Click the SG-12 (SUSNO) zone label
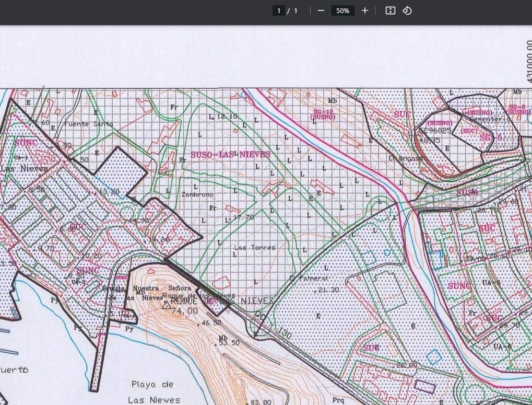Viewport: 532px width, 405px height. tap(323, 114)
